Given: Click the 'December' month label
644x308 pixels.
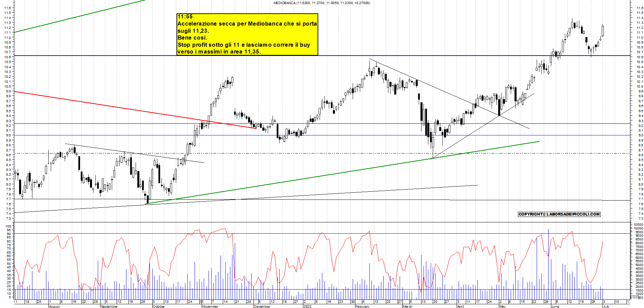Looking at the screenshot, I should [262, 306].
